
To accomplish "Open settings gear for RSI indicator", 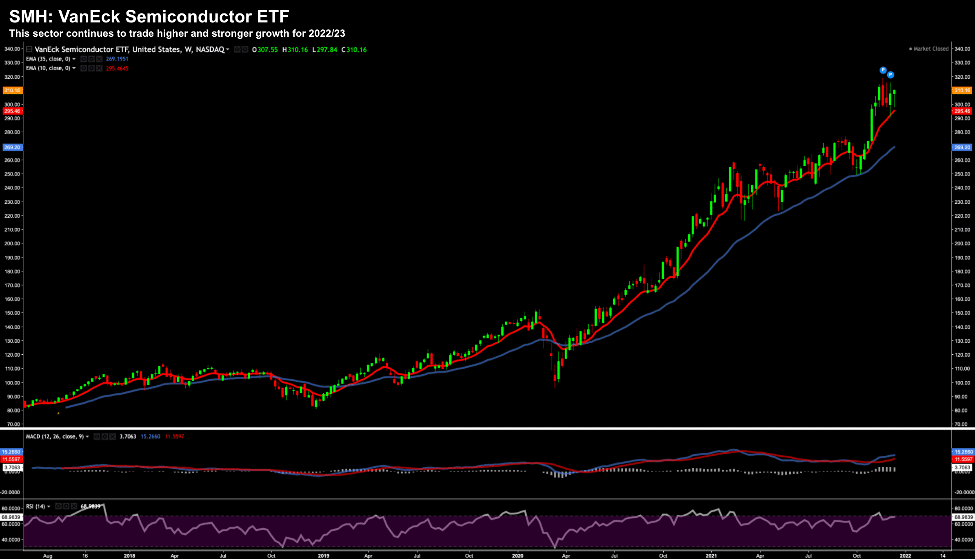I will pyautogui.click(x=66, y=507).
